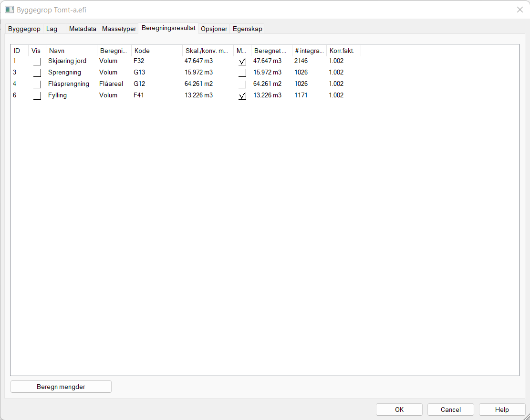Switch to the Byggegrop tab

click(24, 29)
